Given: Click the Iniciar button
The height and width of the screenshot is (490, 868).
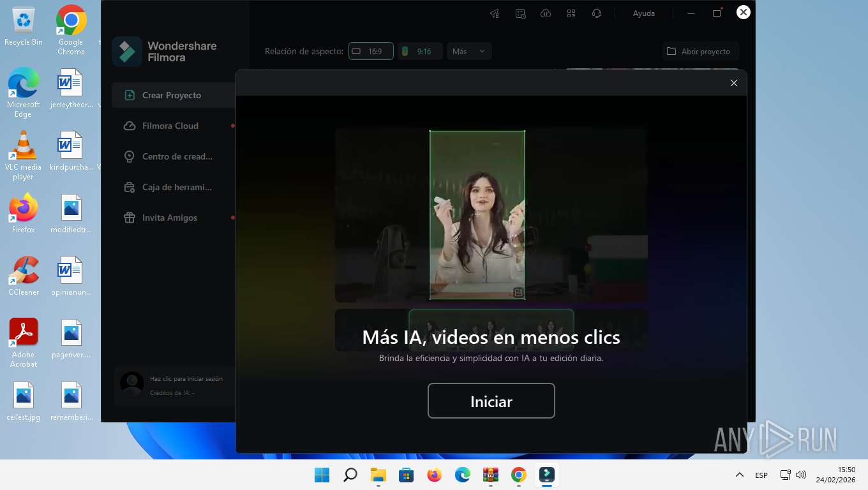Looking at the screenshot, I should [491, 401].
